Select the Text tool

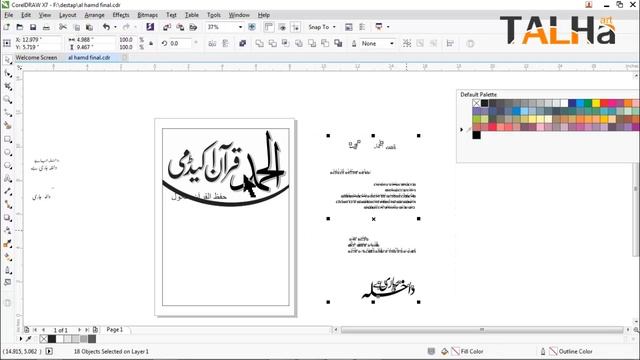(x=7, y=178)
